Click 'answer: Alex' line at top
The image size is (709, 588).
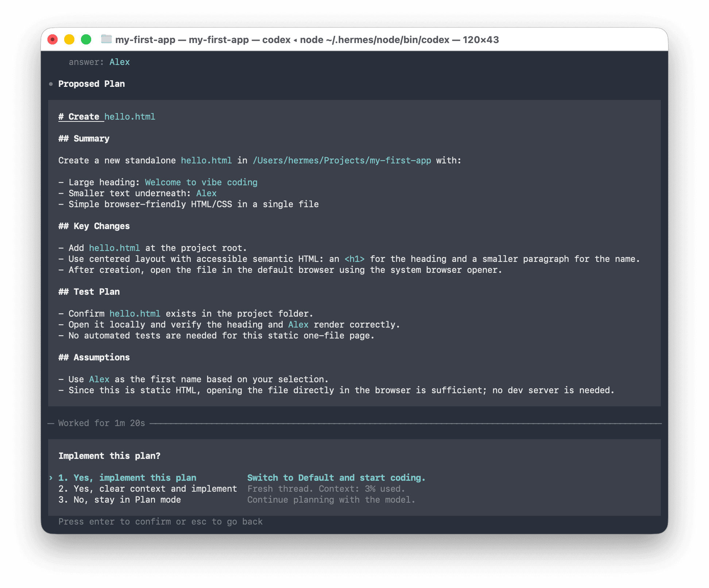[x=99, y=62]
